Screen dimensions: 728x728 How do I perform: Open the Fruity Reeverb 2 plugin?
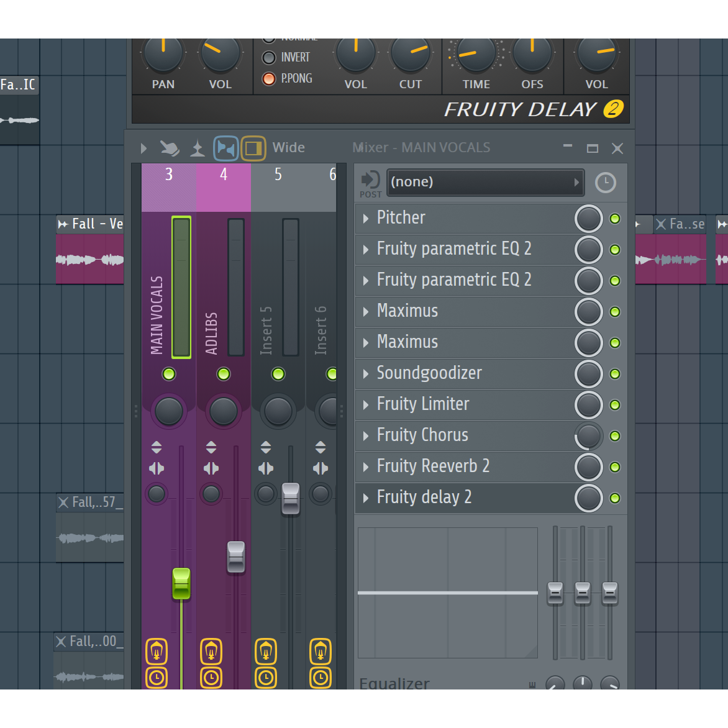click(433, 466)
